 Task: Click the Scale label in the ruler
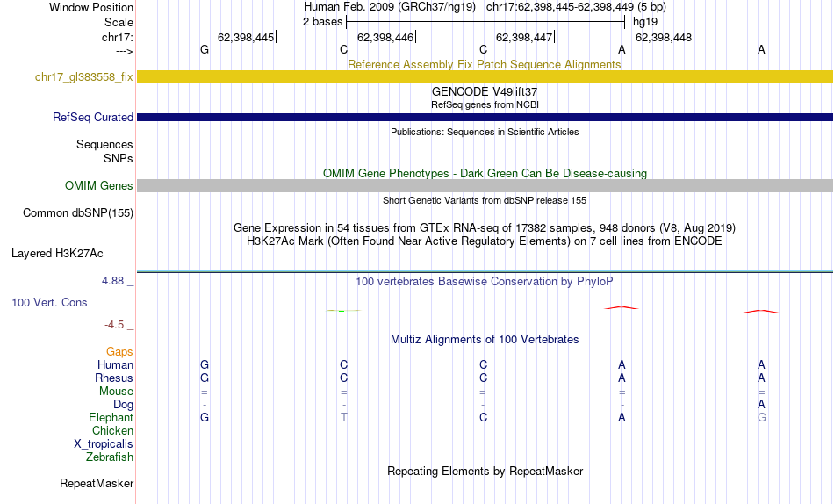coord(119,22)
